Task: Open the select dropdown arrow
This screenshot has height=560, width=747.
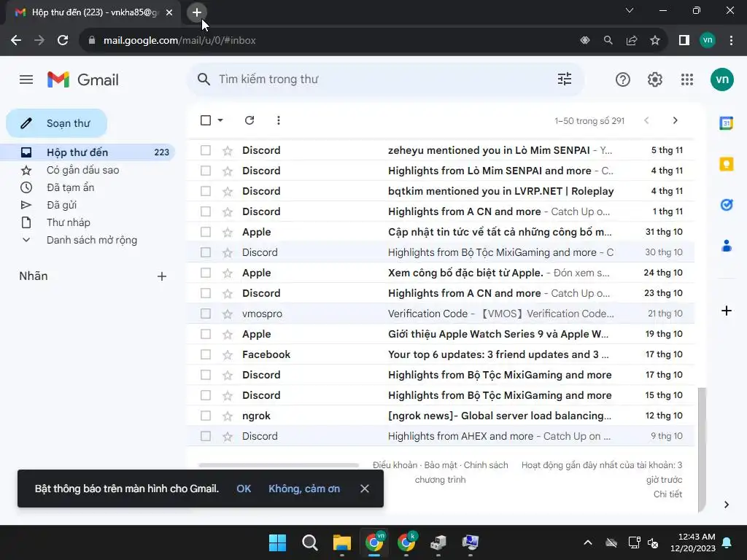Action: [x=220, y=120]
